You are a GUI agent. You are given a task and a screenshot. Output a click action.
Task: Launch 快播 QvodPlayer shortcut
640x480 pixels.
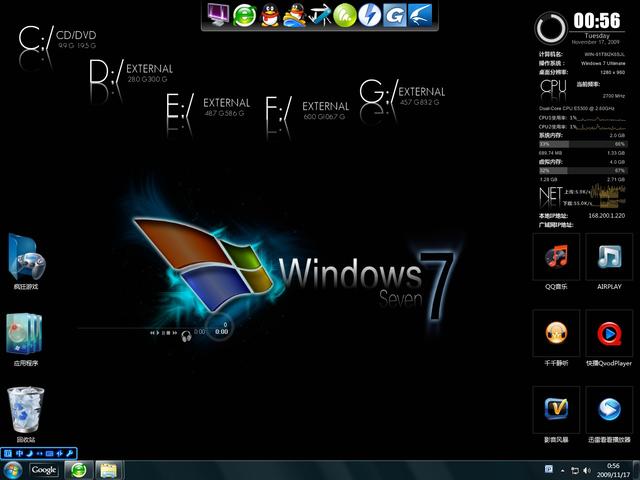(x=609, y=334)
